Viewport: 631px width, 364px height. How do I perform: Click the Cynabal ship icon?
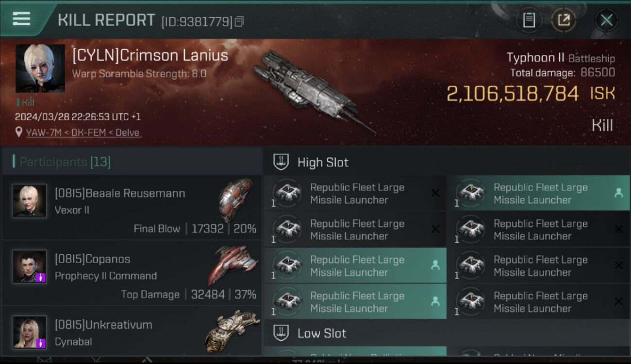pyautogui.click(x=232, y=331)
